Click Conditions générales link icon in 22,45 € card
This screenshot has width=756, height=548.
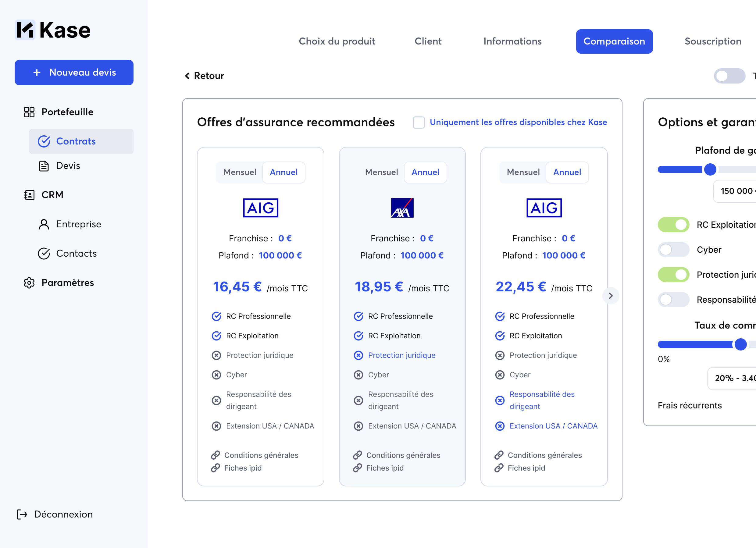[x=499, y=455]
